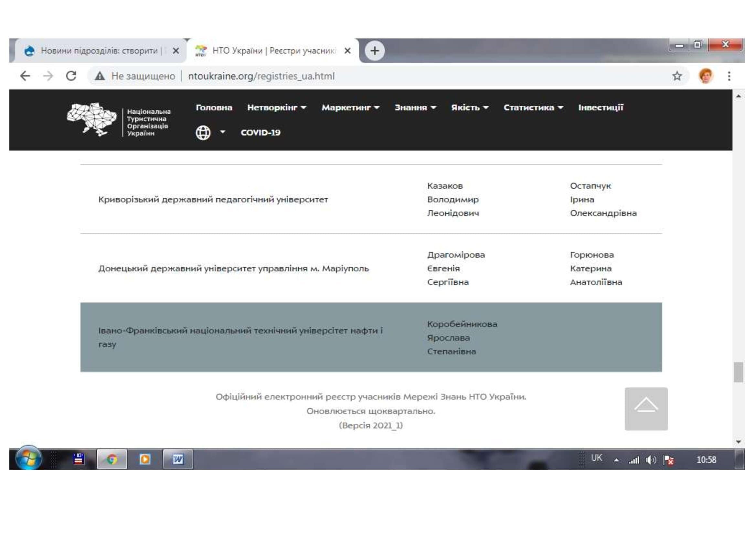
Task: Bookmark this page with star icon
Action: click(677, 76)
